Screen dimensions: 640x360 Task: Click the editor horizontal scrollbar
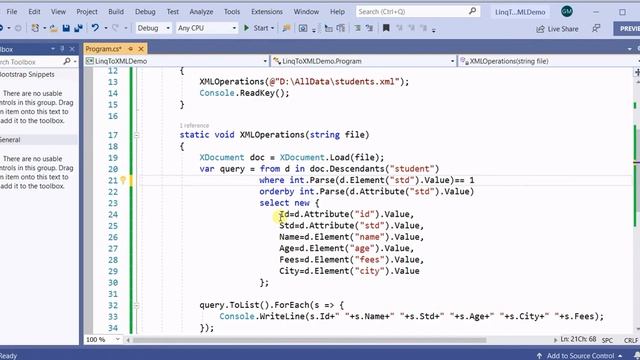click(x=310, y=340)
